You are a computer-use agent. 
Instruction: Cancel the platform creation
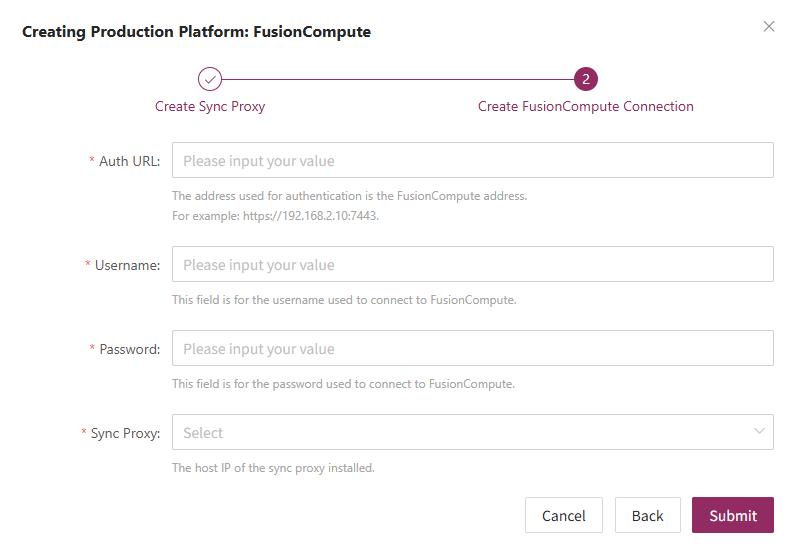[x=564, y=515]
